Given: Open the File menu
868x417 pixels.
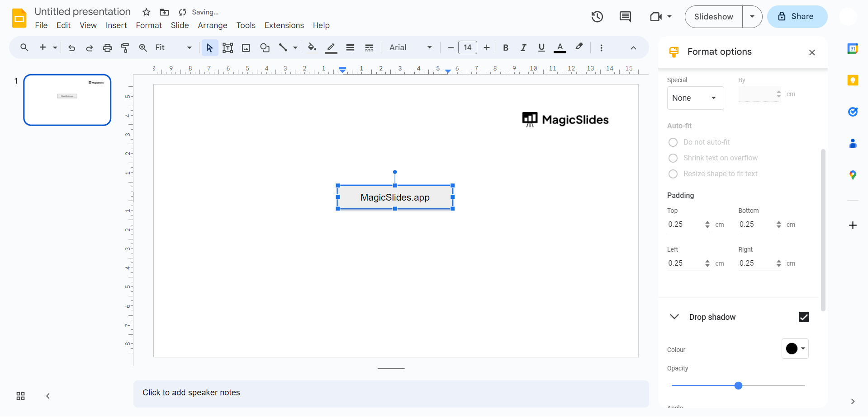Looking at the screenshot, I should coord(41,25).
